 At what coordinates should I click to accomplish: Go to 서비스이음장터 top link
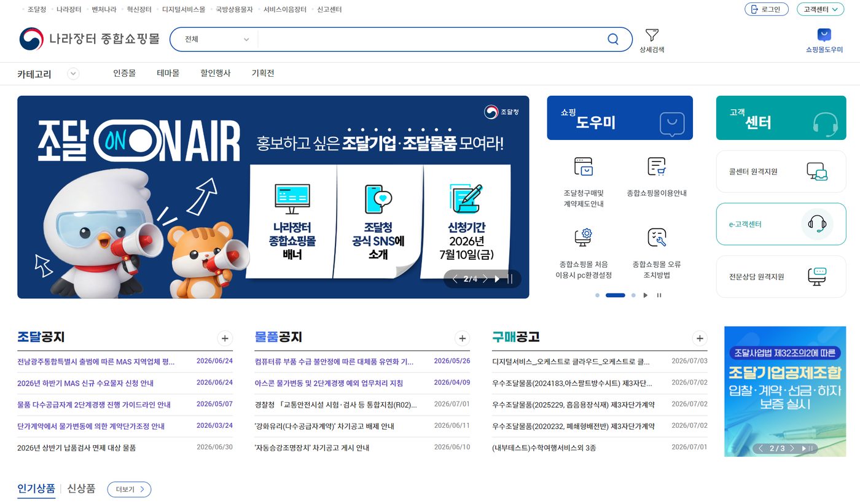pyautogui.click(x=285, y=9)
